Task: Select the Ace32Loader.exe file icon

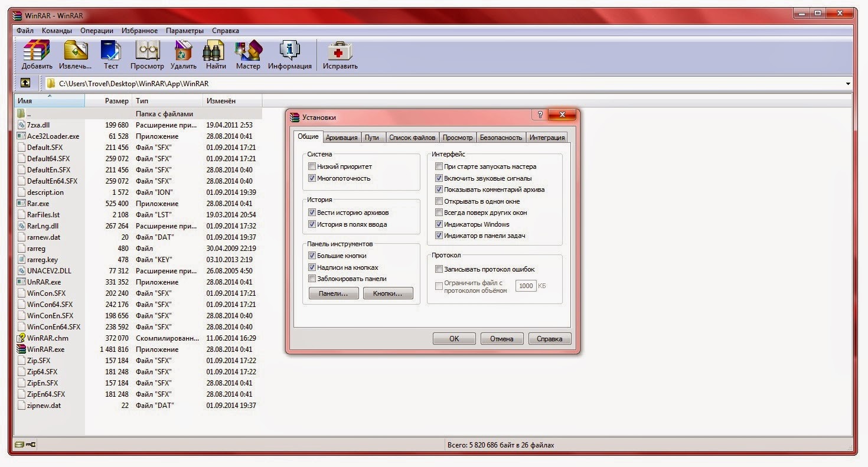Action: pos(22,136)
